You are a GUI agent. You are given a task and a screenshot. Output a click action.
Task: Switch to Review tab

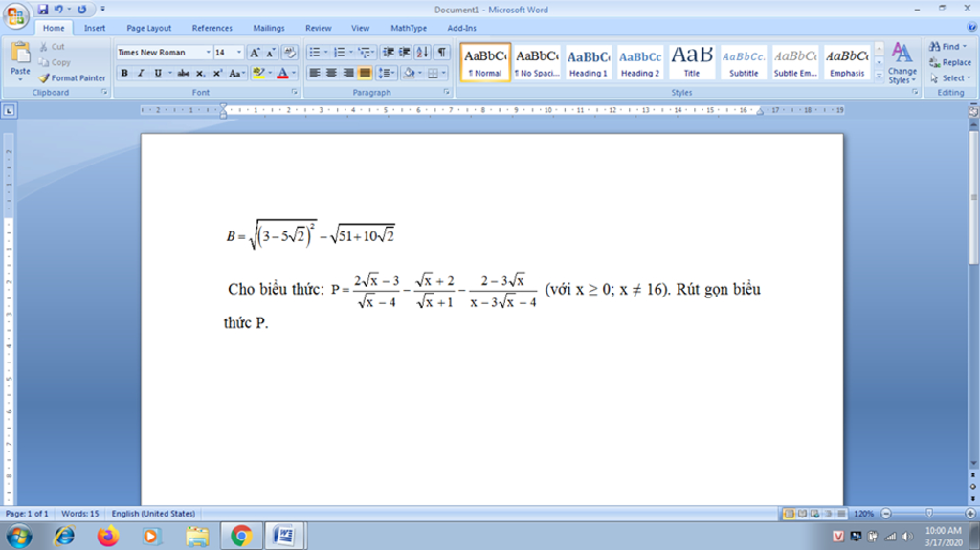318,28
